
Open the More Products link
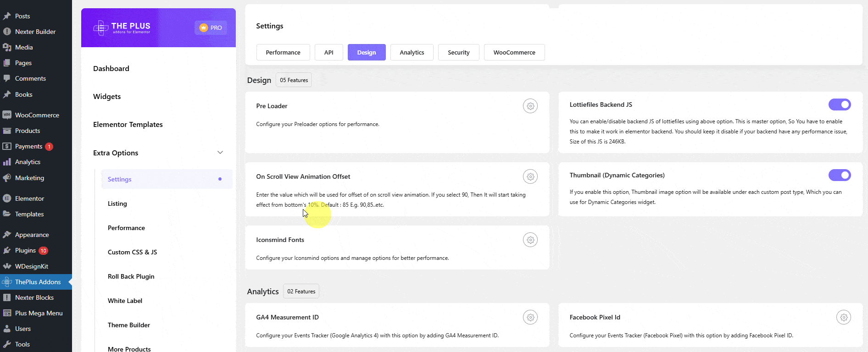[x=129, y=349]
